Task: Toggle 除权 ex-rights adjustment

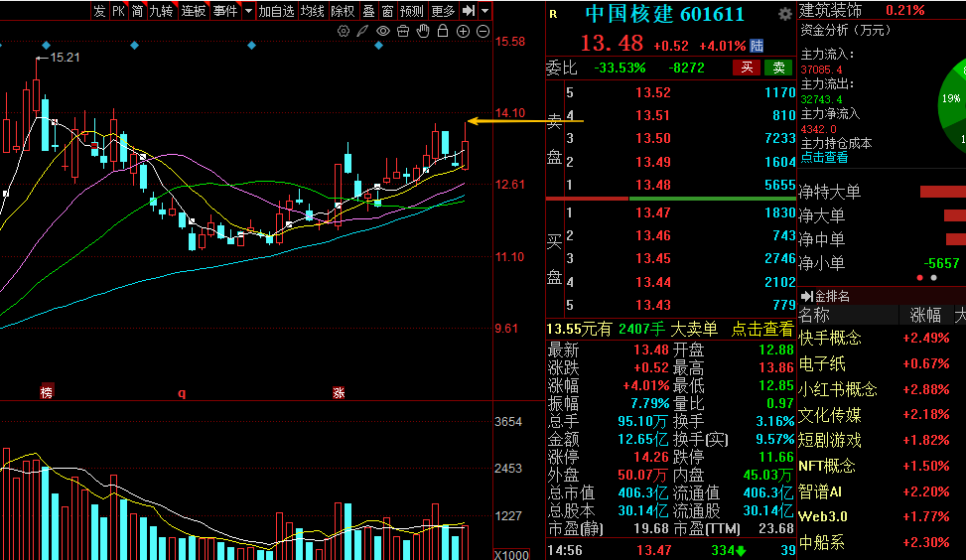Action: tap(343, 11)
